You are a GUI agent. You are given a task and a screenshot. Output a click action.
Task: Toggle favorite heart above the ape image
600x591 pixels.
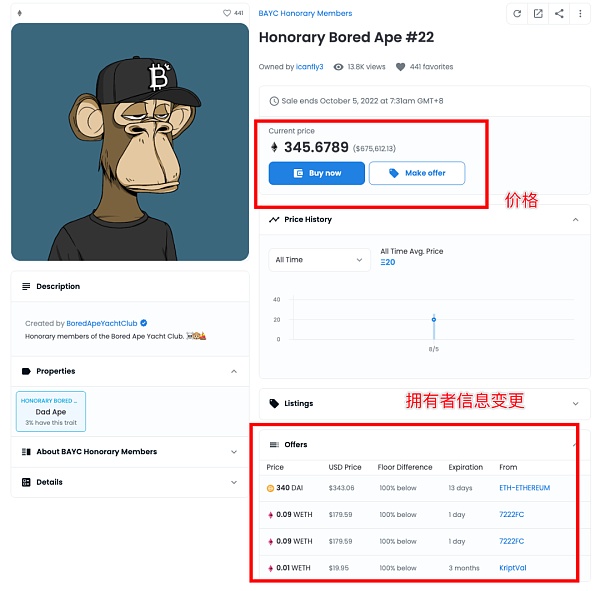227,13
